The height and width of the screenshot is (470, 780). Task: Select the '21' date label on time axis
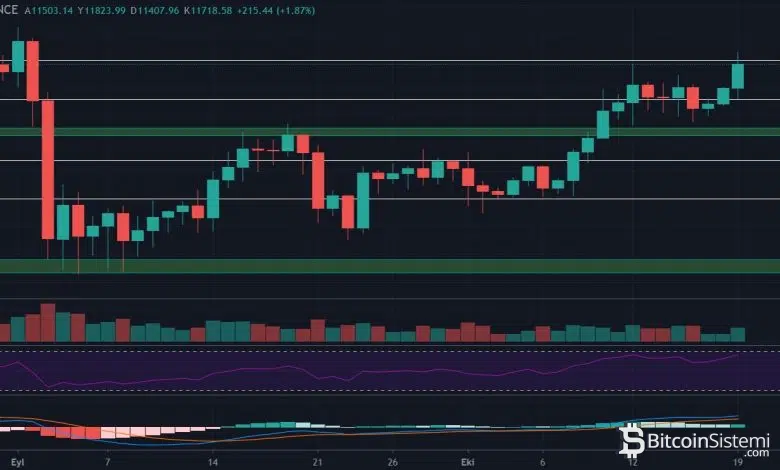[318, 464]
